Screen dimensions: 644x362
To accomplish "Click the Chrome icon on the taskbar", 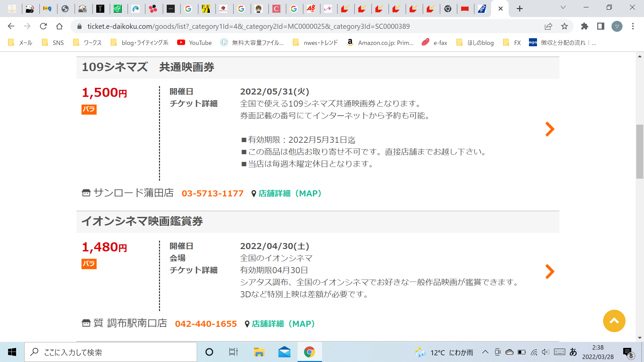I will tap(309, 352).
